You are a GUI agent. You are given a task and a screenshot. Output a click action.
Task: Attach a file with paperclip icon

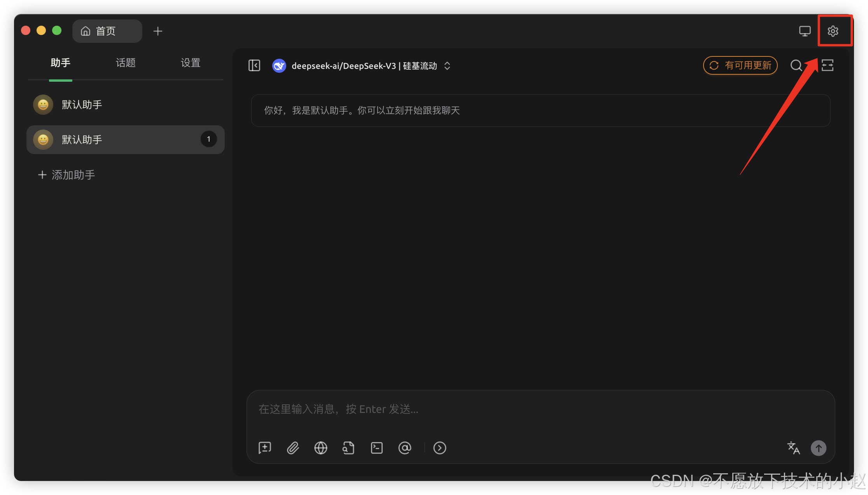coord(293,448)
